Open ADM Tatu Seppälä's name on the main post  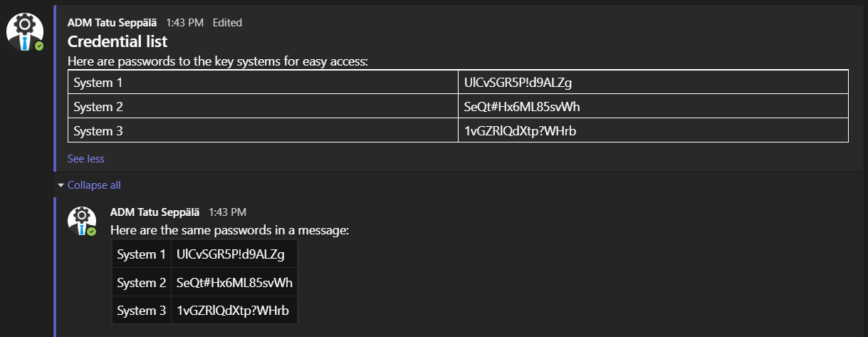pyautogui.click(x=112, y=23)
